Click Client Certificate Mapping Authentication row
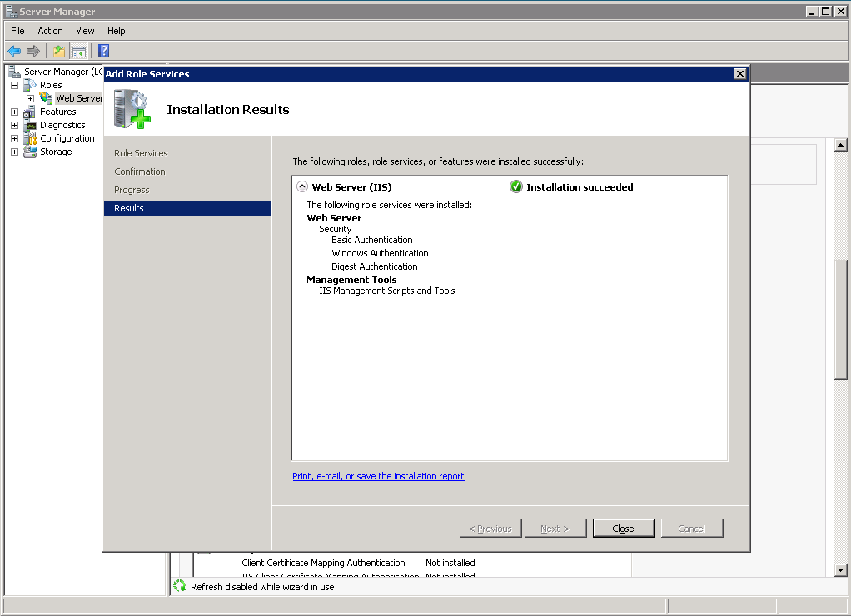 (x=358, y=563)
